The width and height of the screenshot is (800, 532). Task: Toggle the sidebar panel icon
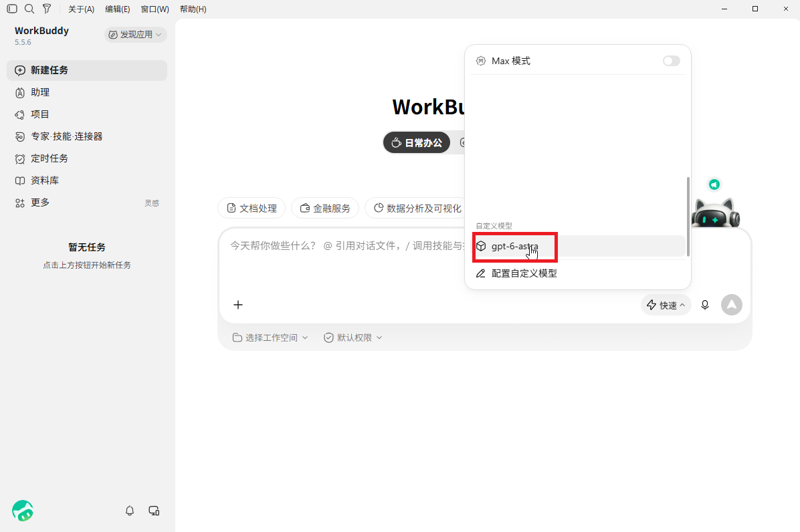(x=12, y=9)
